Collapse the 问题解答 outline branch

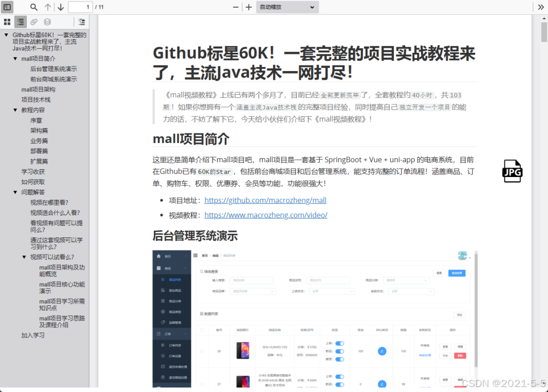click(14, 192)
